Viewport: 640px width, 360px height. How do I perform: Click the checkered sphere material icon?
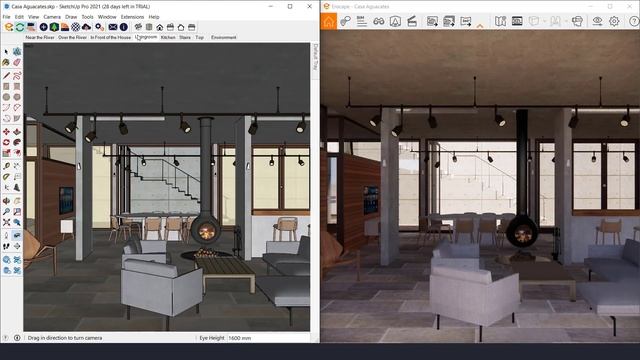(x=76, y=27)
